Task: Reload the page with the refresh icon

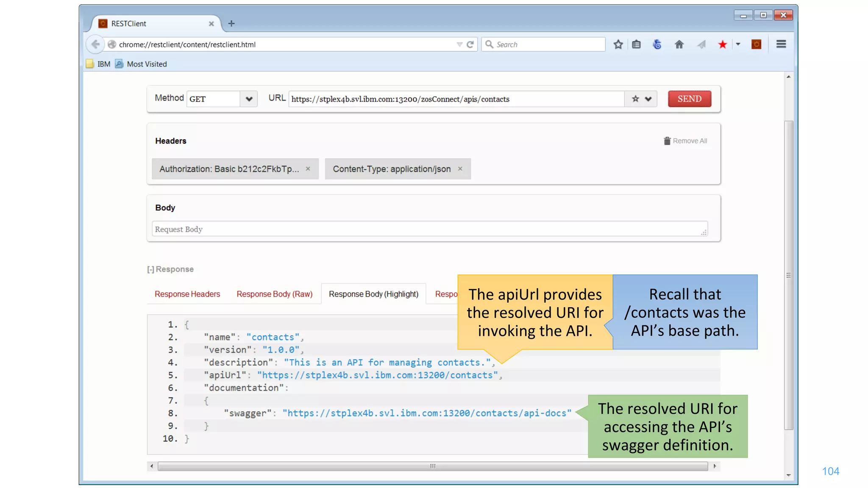Action: click(x=470, y=44)
